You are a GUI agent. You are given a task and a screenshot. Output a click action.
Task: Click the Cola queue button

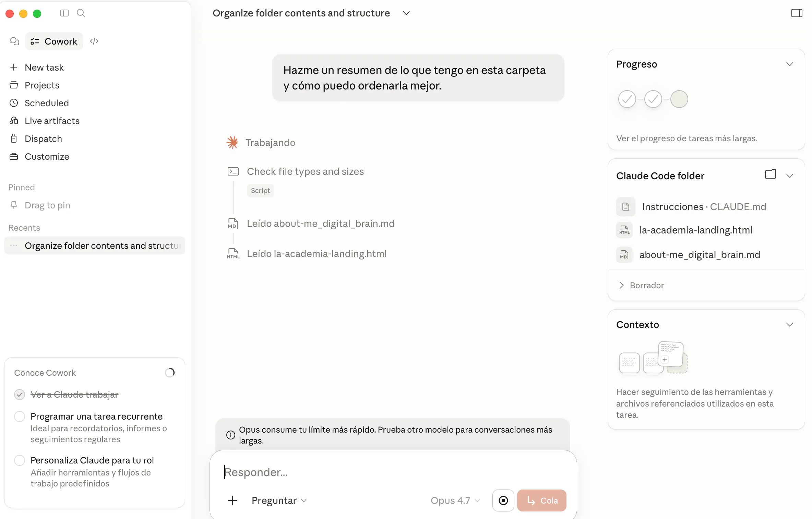pyautogui.click(x=541, y=500)
